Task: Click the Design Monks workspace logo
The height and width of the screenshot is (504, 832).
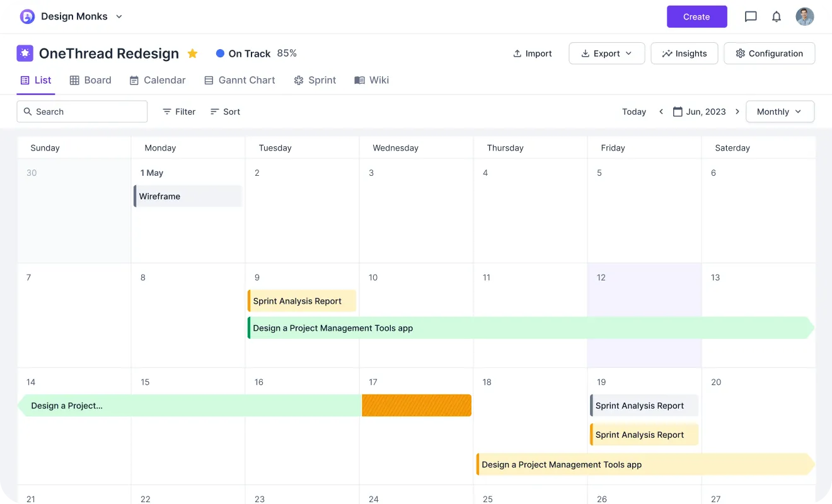Action: 27,16
